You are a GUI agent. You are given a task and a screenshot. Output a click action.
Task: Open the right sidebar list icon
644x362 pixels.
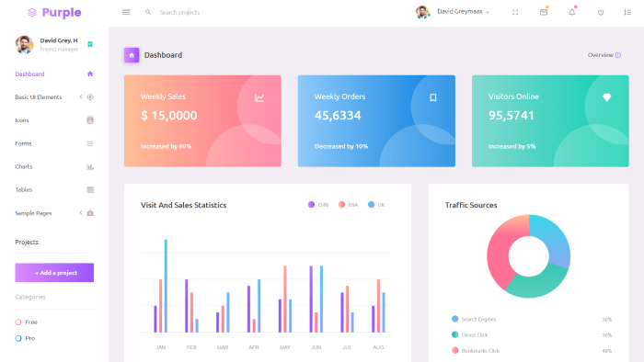pyautogui.click(x=627, y=12)
